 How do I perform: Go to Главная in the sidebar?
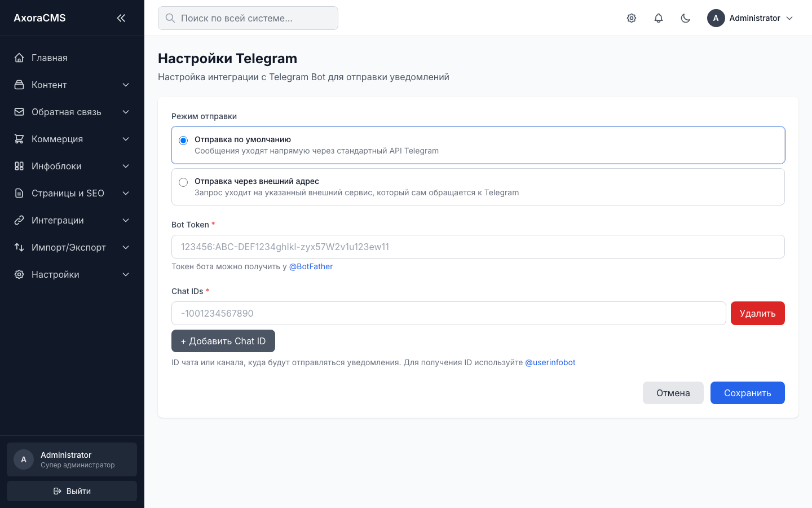click(x=72, y=58)
